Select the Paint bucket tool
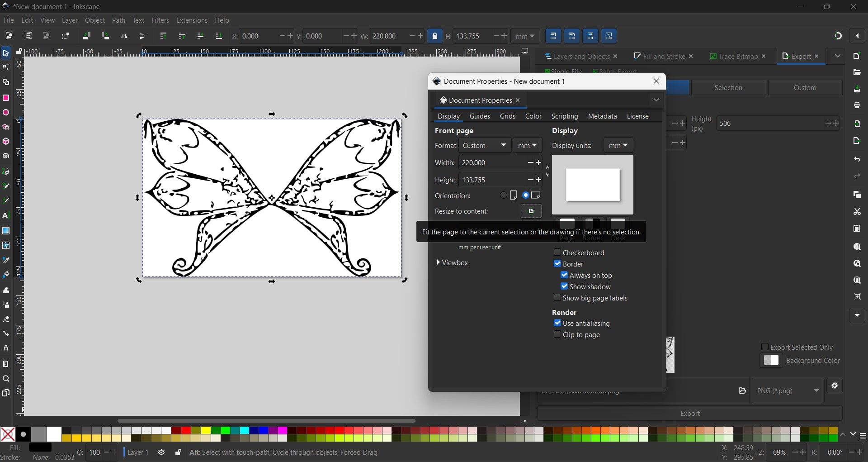This screenshot has height=462, width=868. point(6,275)
